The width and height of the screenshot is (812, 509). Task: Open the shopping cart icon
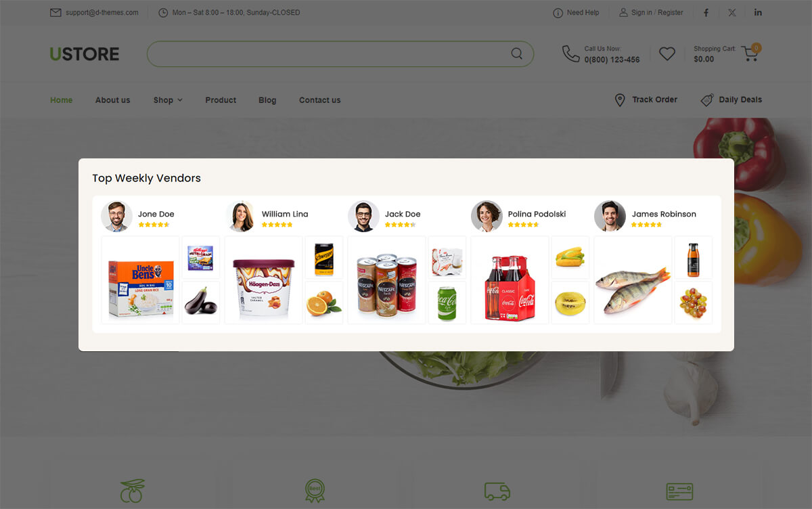[750, 53]
